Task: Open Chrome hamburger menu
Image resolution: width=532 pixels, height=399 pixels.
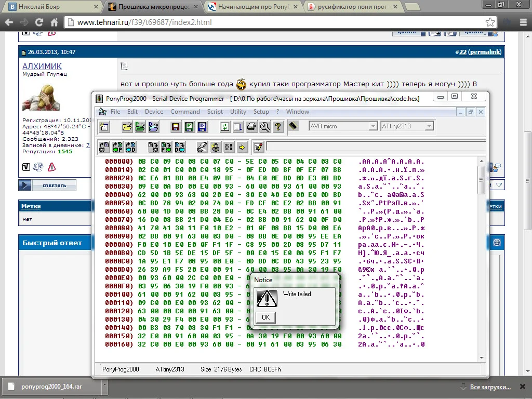Action: (x=524, y=22)
